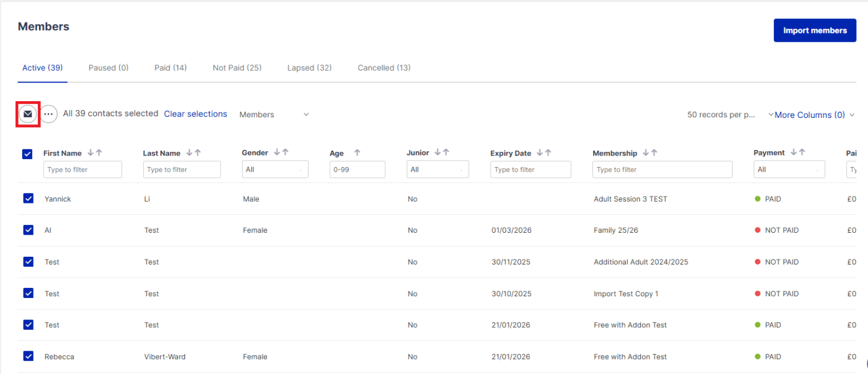Sort Expiry Date descending arrow
Viewport: 868px width, 374px height.
[540, 153]
